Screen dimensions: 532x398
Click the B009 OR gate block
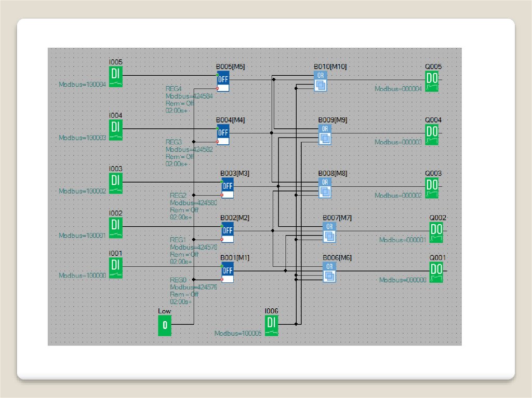pos(325,134)
